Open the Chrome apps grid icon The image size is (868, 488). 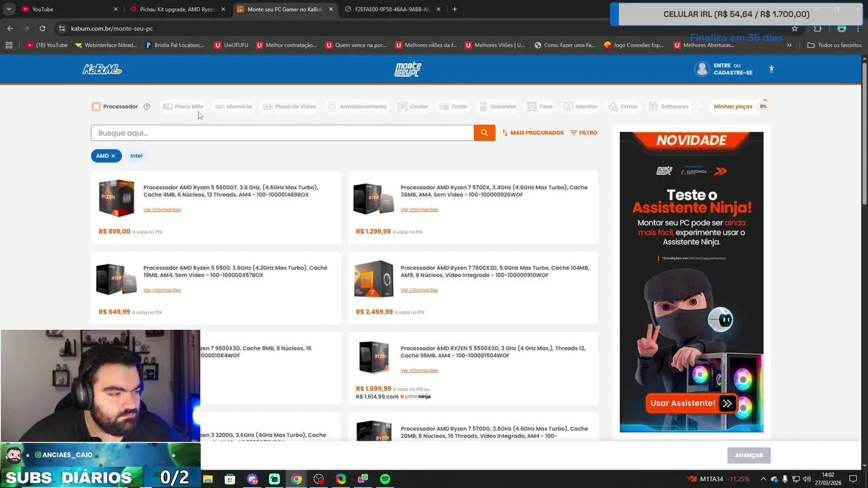pos(9,45)
